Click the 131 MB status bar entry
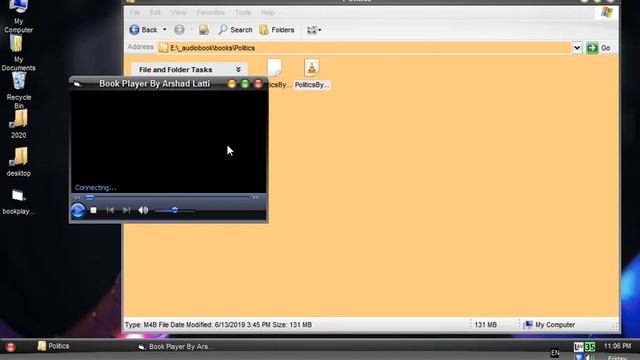 (485, 325)
